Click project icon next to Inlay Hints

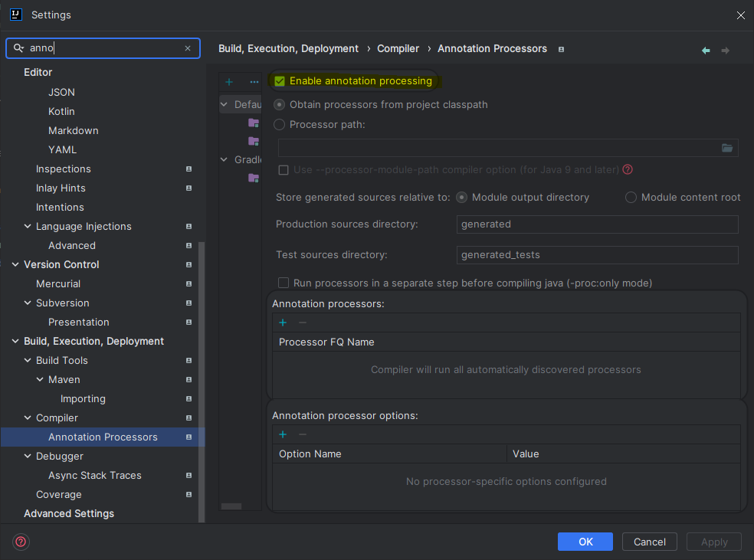coord(188,188)
